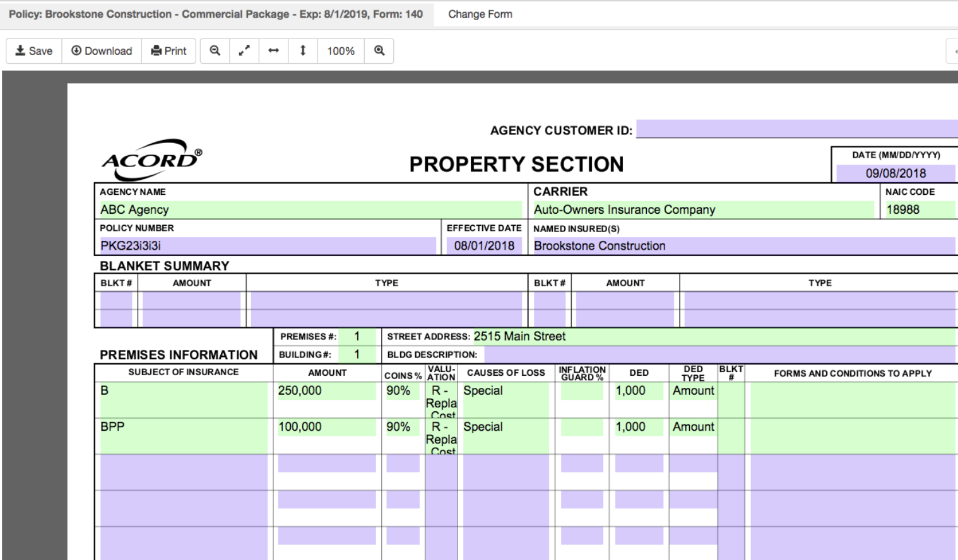This screenshot has width=958, height=560.
Task: Click the SUBJECT OF INSURANCE column header
Action: tap(184, 372)
